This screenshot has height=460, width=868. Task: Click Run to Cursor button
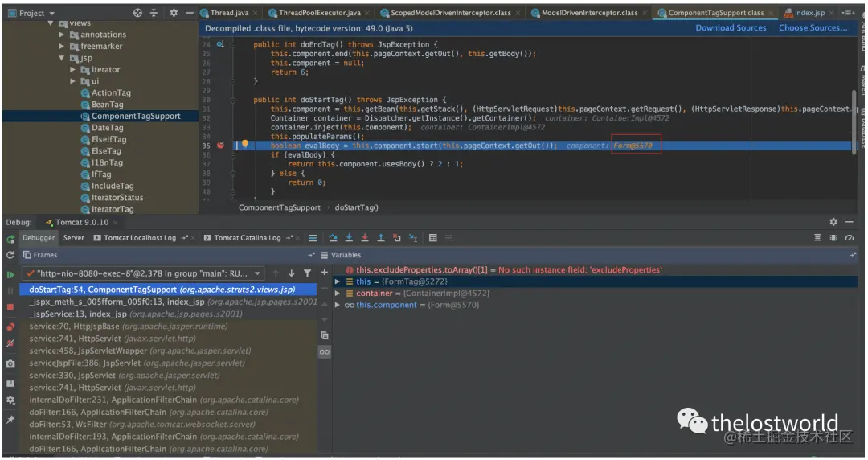pos(413,238)
